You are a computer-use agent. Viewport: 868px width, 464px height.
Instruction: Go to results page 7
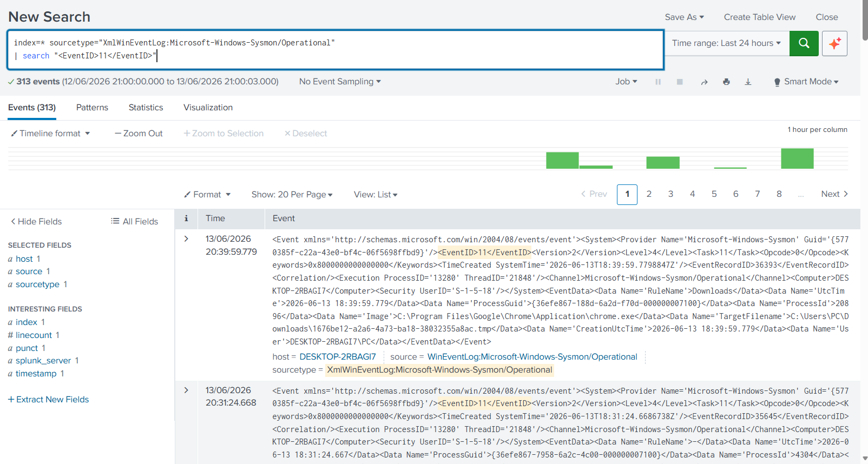coord(757,194)
